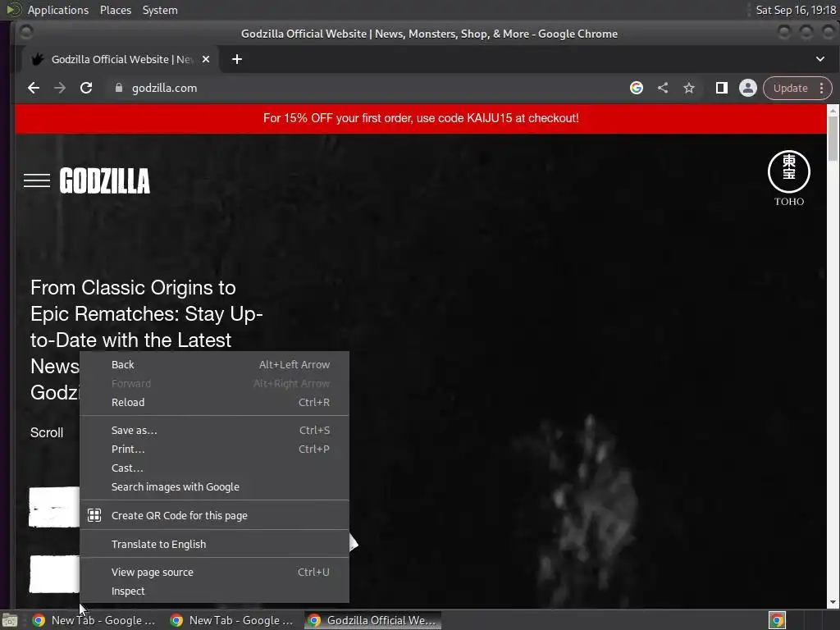Click the distro logo icon beside Applications

click(13, 10)
